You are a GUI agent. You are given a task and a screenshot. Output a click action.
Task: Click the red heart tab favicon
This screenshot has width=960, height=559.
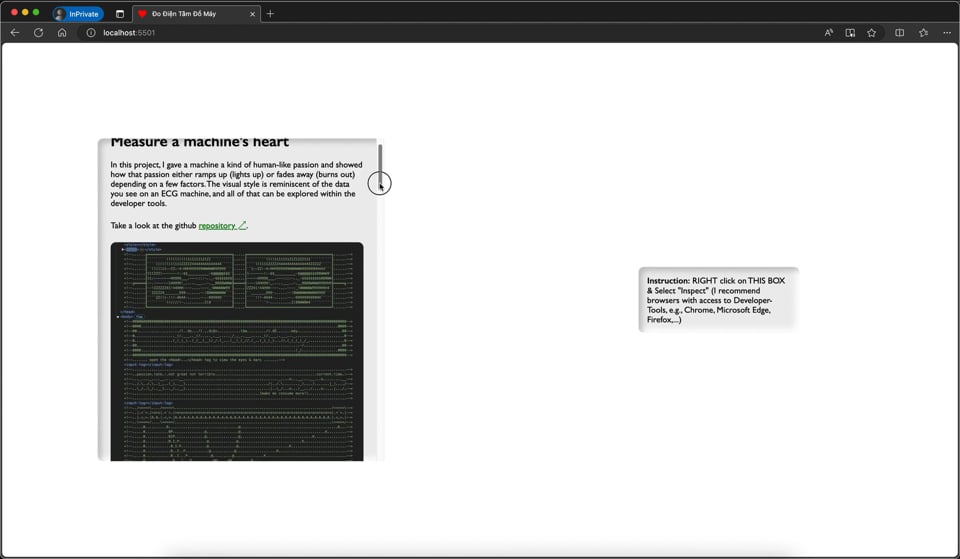pos(142,13)
